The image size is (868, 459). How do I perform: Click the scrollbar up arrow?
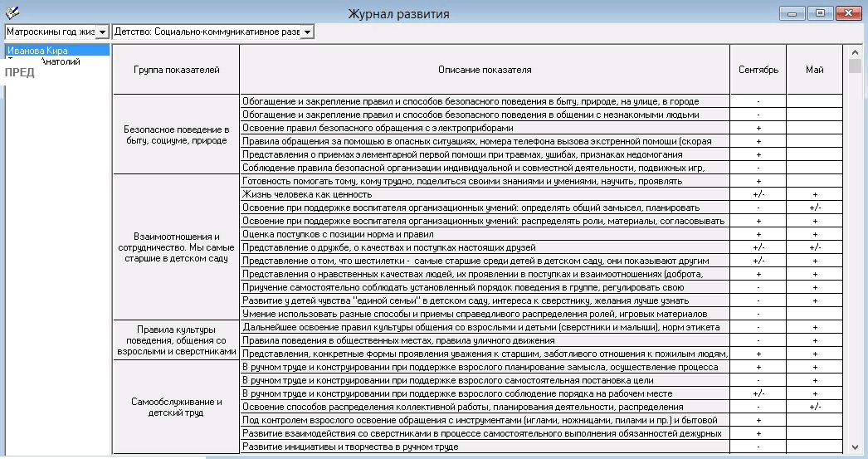pyautogui.click(x=856, y=51)
